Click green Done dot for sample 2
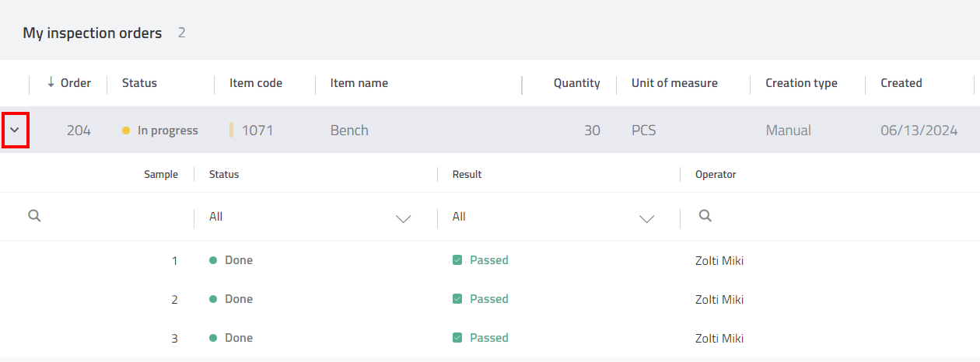 click(x=213, y=299)
